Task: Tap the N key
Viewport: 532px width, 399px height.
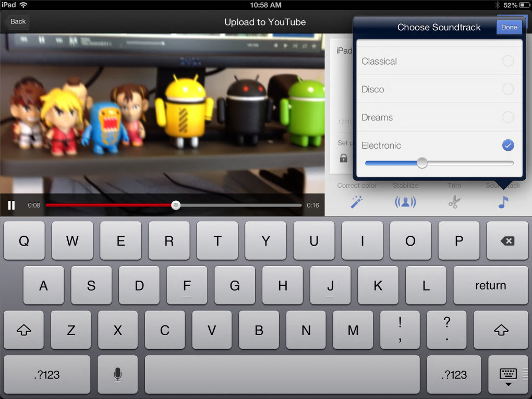Action: pos(306,330)
